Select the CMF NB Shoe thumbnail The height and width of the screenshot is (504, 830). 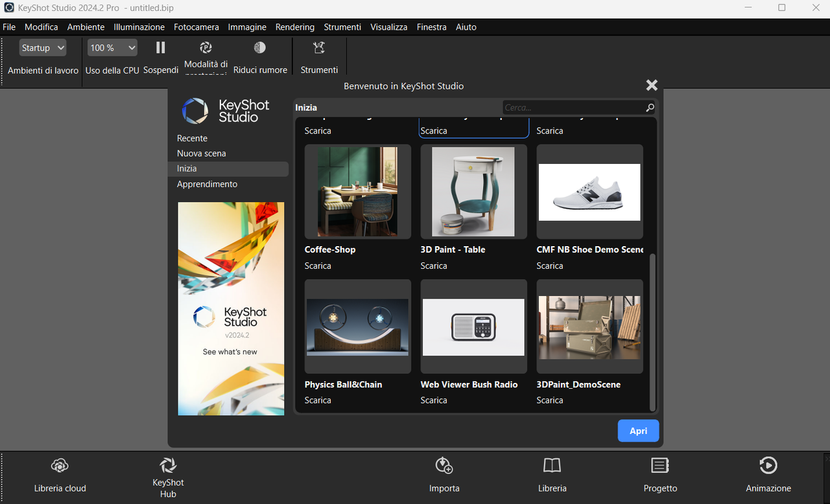click(589, 192)
